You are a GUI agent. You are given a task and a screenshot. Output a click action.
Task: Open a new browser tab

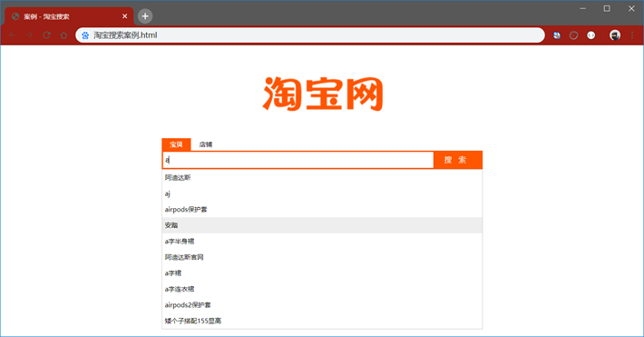145,16
